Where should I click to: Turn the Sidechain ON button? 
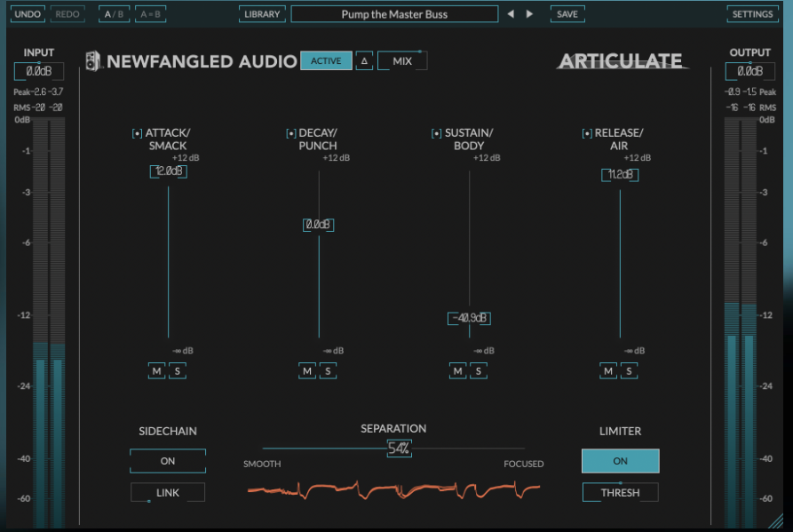click(x=168, y=461)
